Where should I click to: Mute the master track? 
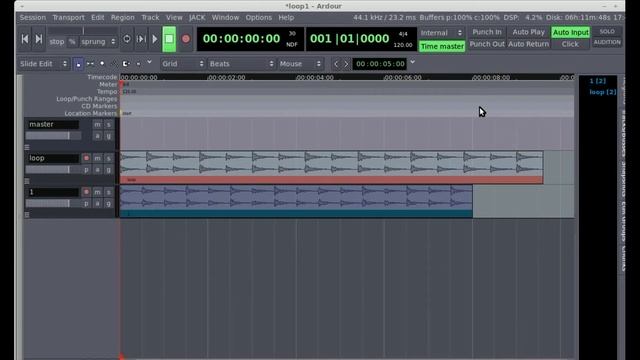[97, 124]
